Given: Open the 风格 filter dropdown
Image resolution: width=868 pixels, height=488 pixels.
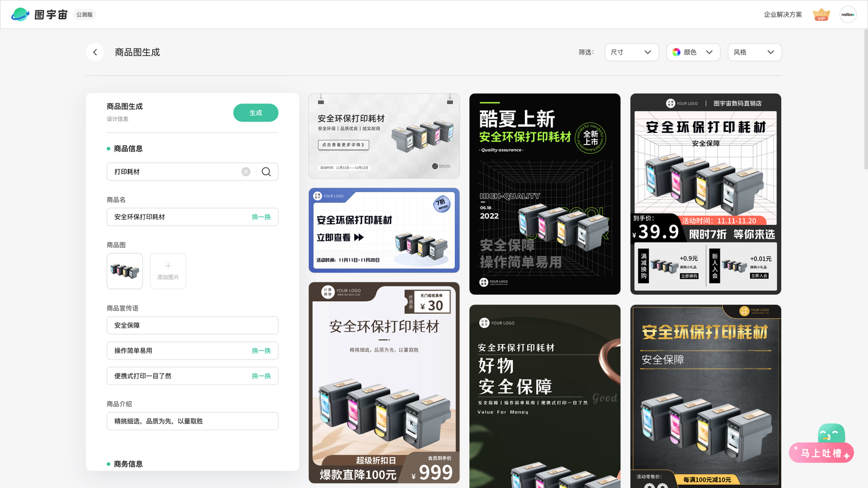Looking at the screenshot, I should tap(755, 52).
